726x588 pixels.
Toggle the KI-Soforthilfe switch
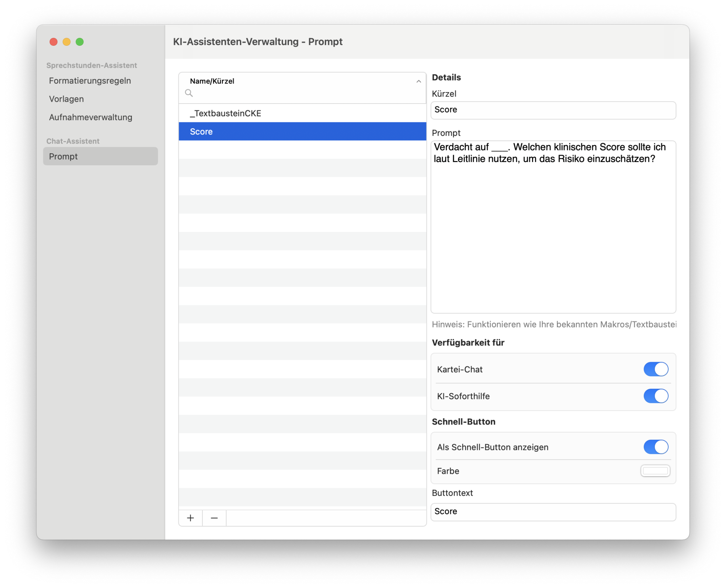pyautogui.click(x=656, y=396)
